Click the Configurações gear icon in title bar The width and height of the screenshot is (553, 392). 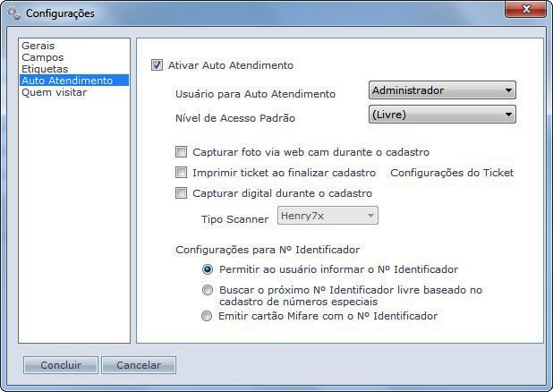click(x=13, y=13)
